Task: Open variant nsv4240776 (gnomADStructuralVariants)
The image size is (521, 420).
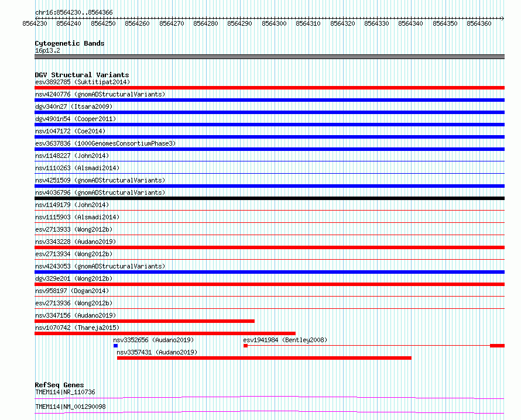Action: point(100,94)
